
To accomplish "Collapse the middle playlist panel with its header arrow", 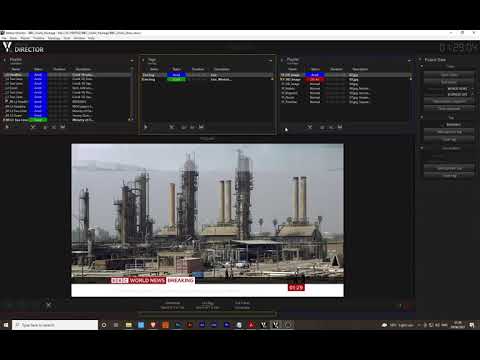I will pyautogui.click(x=143, y=60).
